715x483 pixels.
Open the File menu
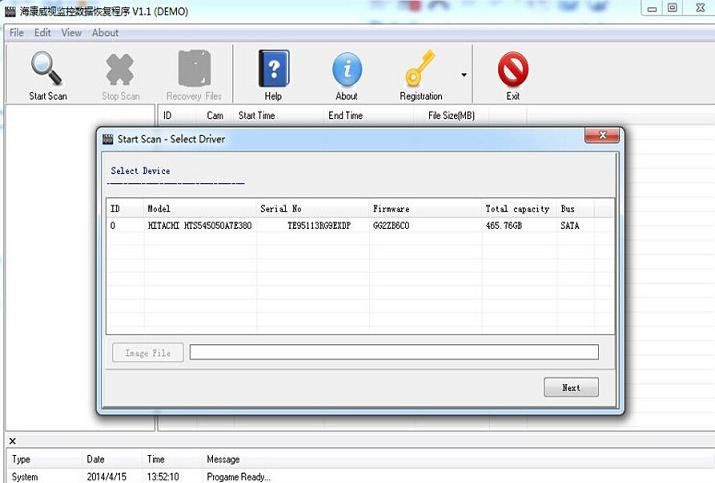[17, 33]
